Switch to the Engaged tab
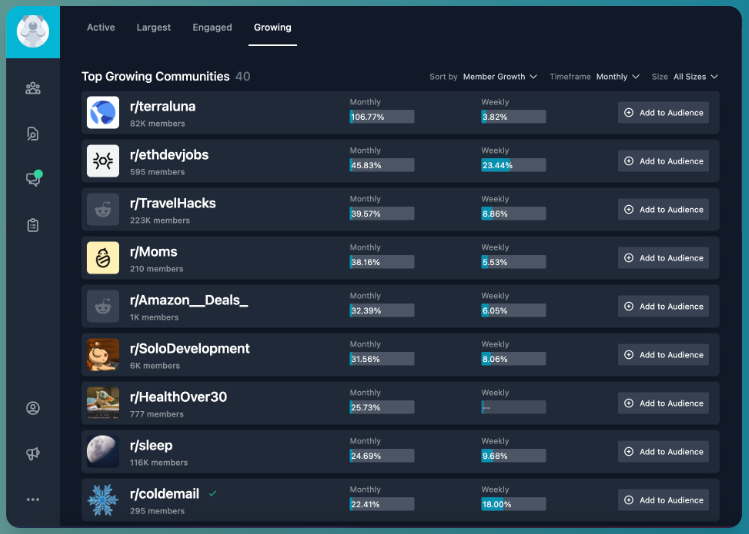This screenshot has width=749, height=534. click(x=212, y=27)
